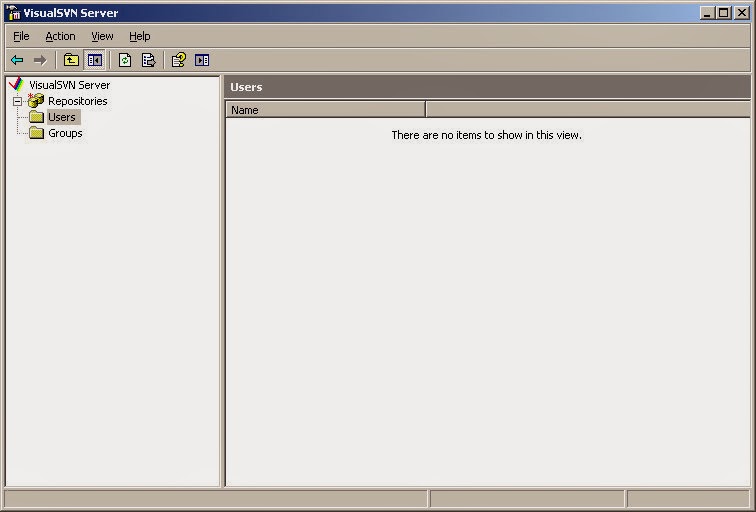Maximize the VisualSVN Server window
Image resolution: width=756 pixels, height=512 pixels.
pyautogui.click(x=724, y=13)
